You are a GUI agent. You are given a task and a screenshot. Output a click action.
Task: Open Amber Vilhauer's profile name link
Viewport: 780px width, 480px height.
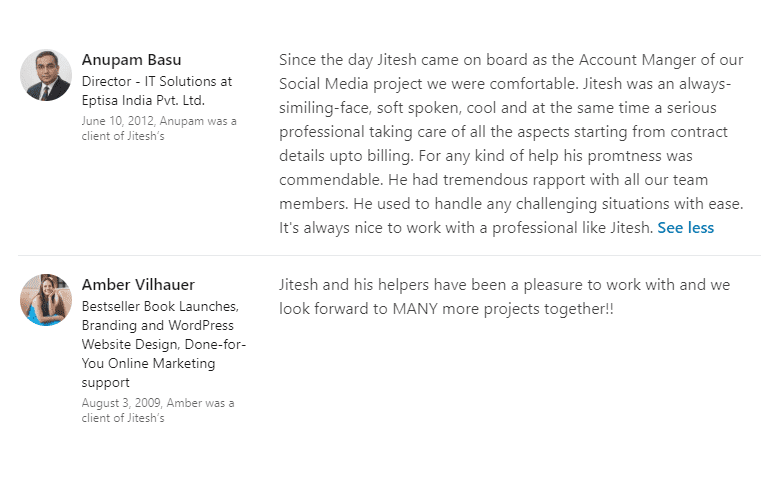click(x=138, y=285)
